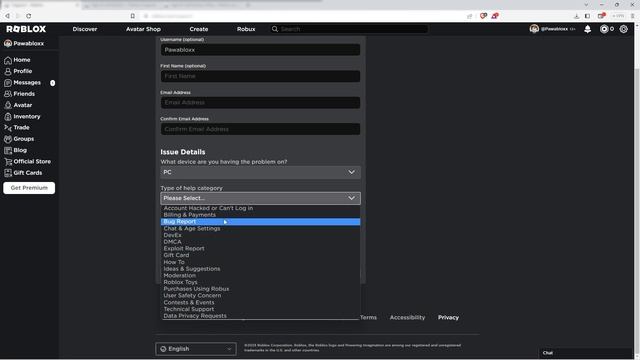
Task: Select Technical Support option
Action: (x=260, y=309)
